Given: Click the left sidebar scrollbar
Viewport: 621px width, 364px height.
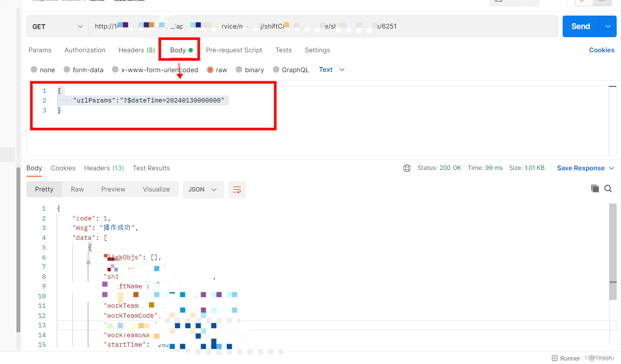Looking at the screenshot, I should [18, 249].
